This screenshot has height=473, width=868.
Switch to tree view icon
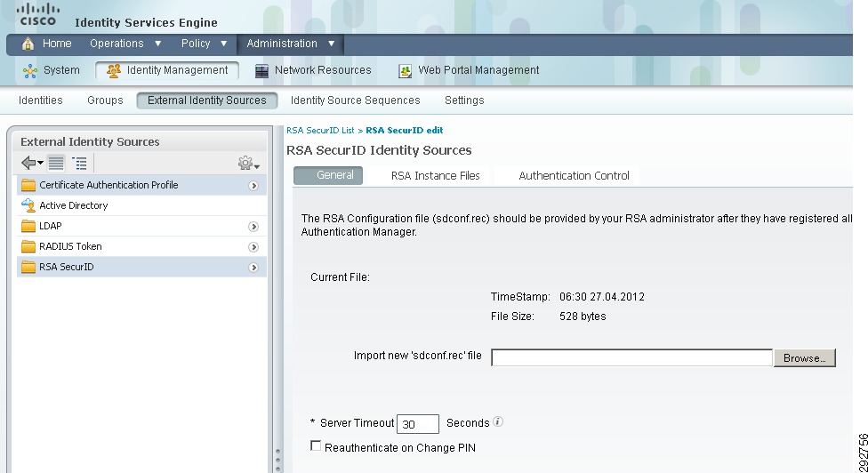click(80, 164)
